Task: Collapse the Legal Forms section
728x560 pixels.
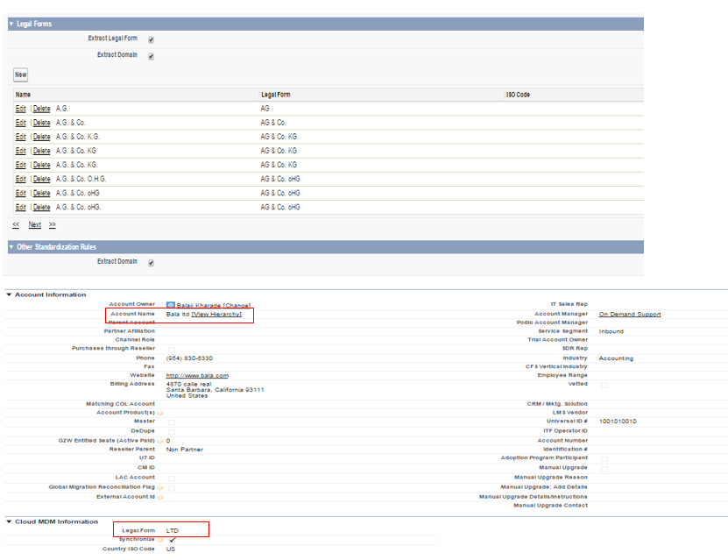Action: (11, 25)
